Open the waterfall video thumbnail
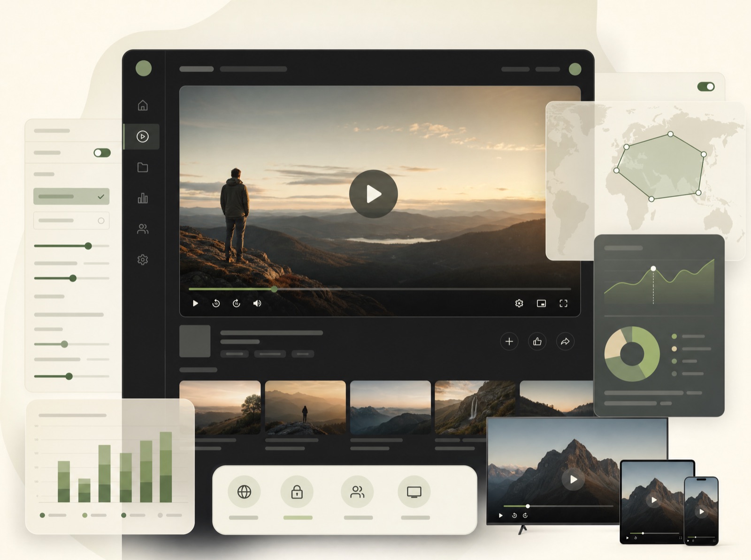The width and height of the screenshot is (751, 560). pyautogui.click(x=475, y=407)
